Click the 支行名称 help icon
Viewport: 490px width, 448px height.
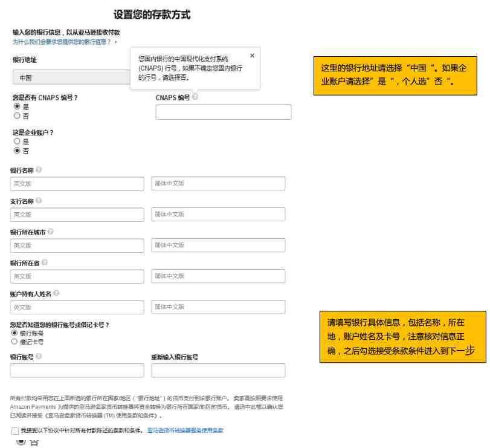[39, 200]
